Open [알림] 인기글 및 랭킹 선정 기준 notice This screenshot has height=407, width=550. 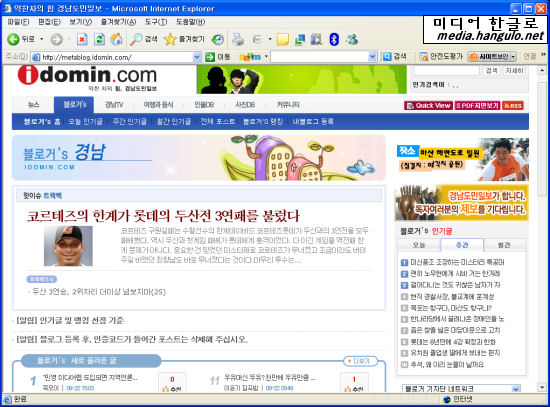[x=70, y=320]
